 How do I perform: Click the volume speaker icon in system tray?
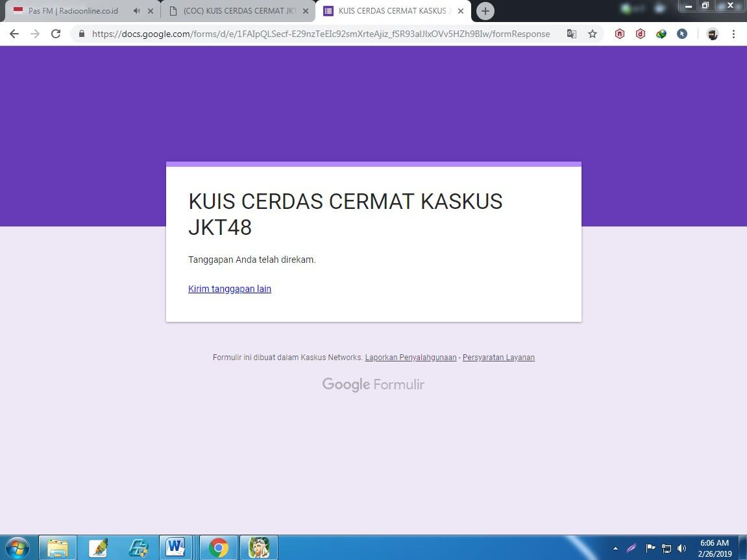coord(682,548)
